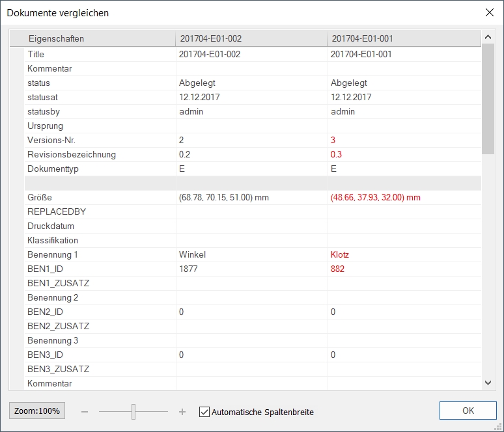Click the scroll down arrow

coord(488,384)
